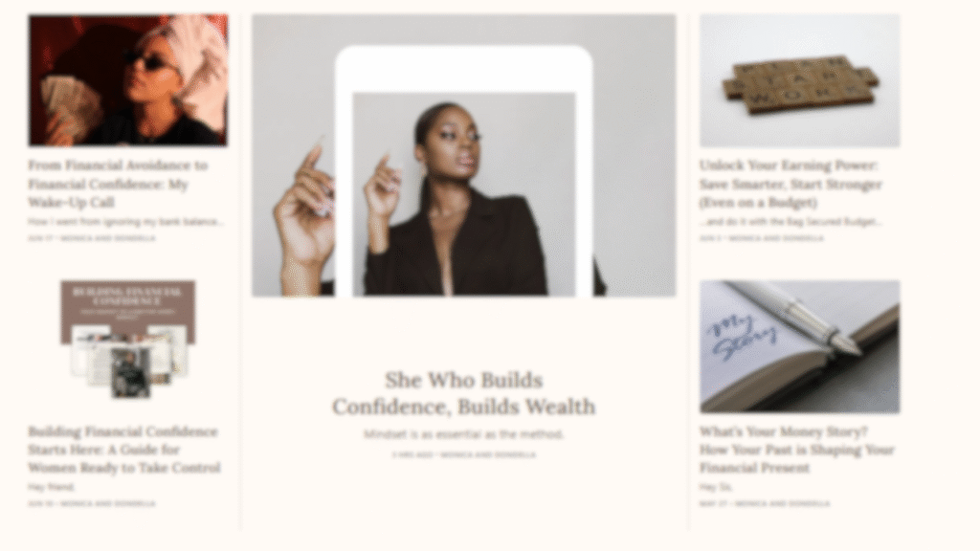Click May 27 Monica and Donnella byline
Screen dimensions: 980x551
pyautogui.click(x=765, y=503)
